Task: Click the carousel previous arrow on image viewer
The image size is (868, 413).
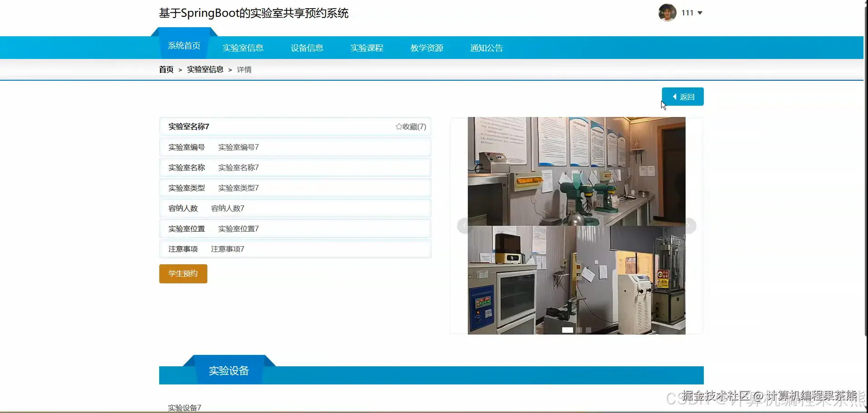Action: pyautogui.click(x=464, y=225)
